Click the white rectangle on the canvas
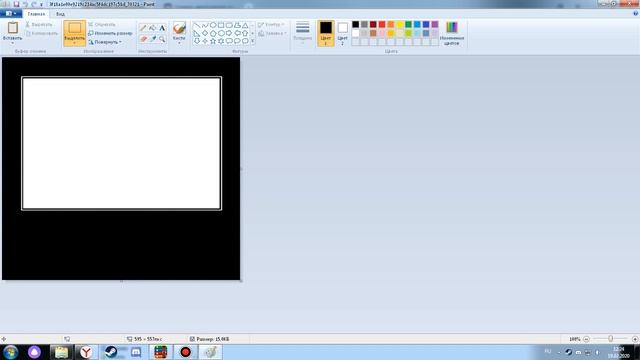The height and width of the screenshot is (360, 640). coord(122,143)
